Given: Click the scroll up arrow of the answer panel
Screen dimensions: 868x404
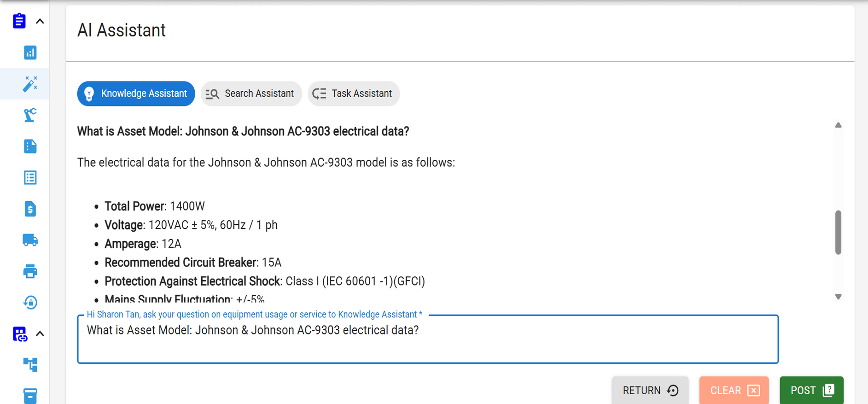Looking at the screenshot, I should (x=839, y=125).
